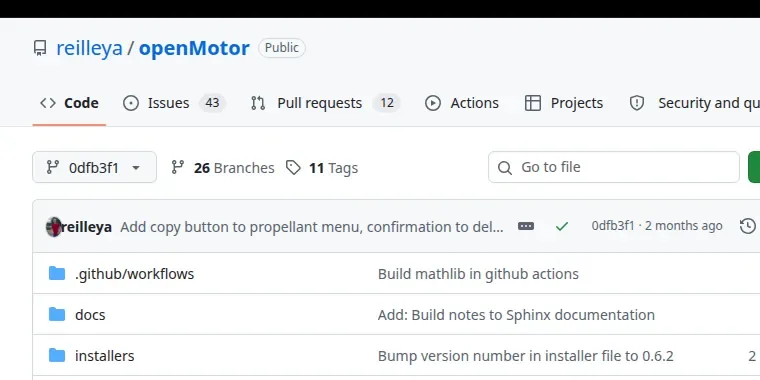Click the Public visibility badge
Screen dimensions: 760x380
click(282, 48)
